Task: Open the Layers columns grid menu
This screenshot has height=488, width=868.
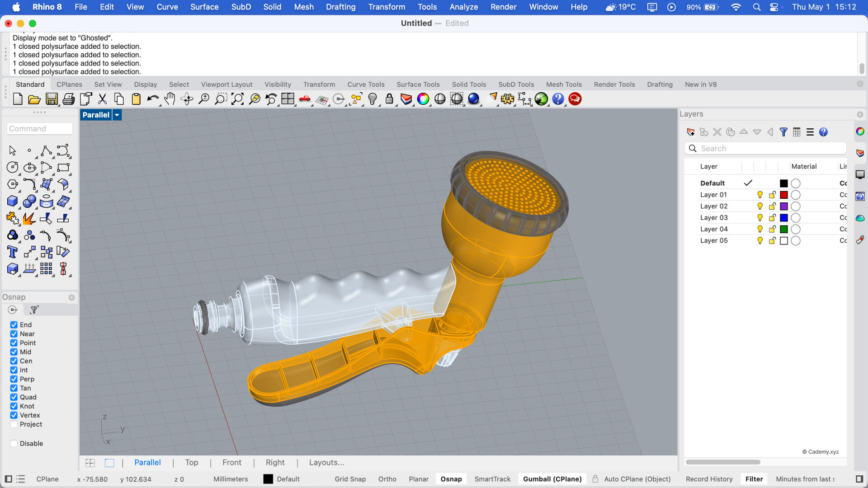Action: (797, 132)
